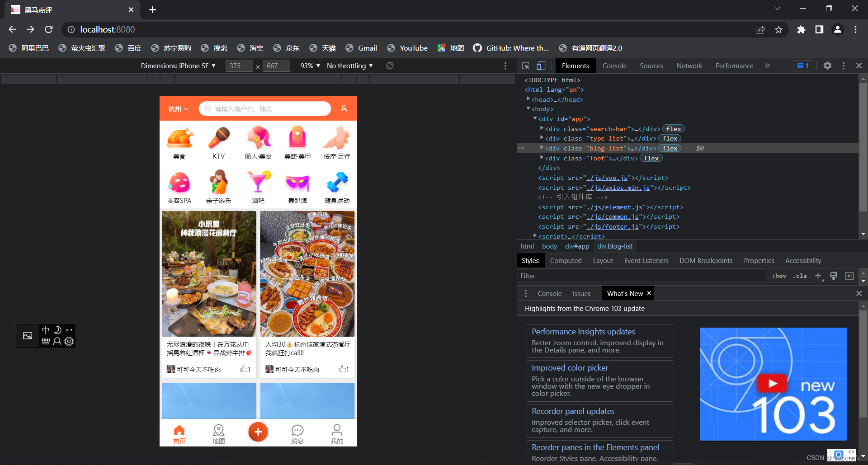The width and height of the screenshot is (868, 465).
Task: Click the width field showing 375
Action: pyautogui.click(x=239, y=66)
